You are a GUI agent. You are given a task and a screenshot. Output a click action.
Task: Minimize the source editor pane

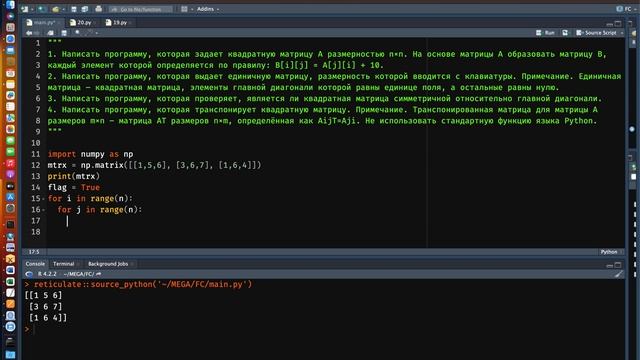[609, 24]
